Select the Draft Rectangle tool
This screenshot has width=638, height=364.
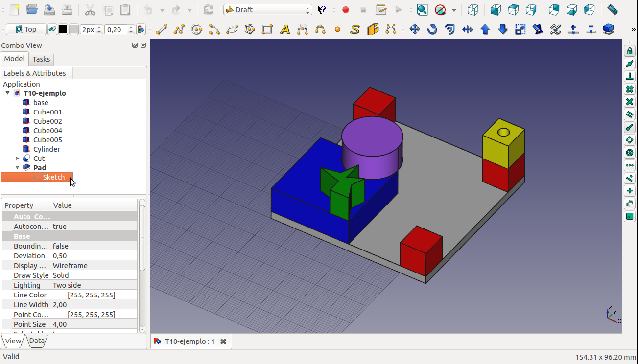[267, 30]
